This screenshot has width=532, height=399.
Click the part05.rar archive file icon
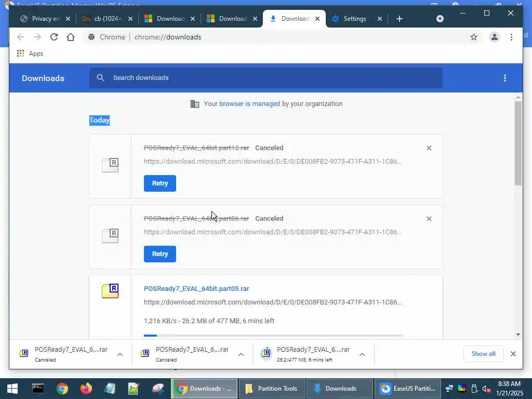(x=110, y=291)
